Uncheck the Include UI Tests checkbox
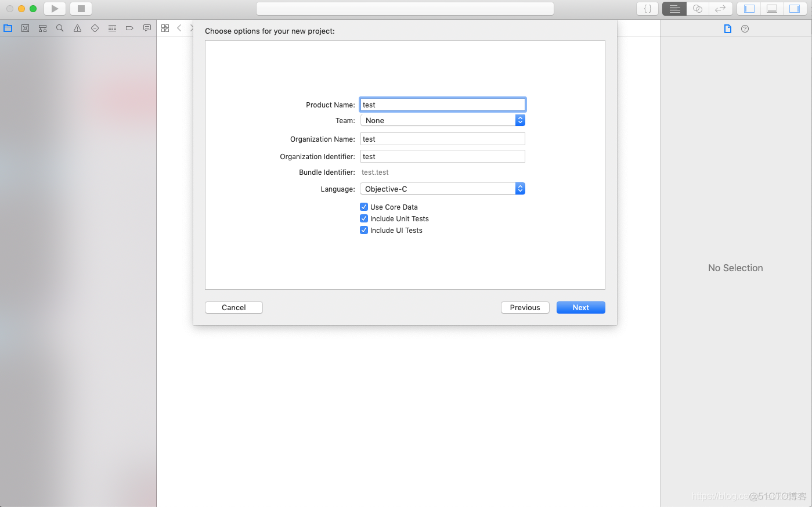 [364, 230]
